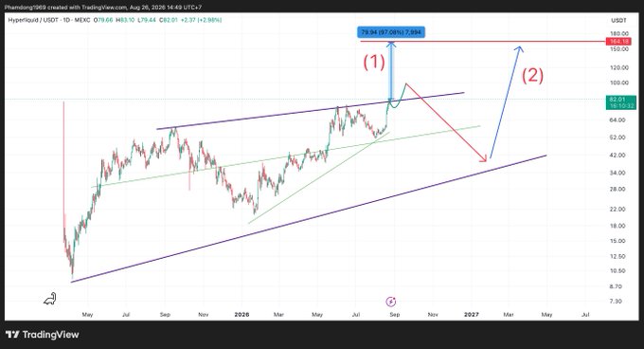The width and height of the screenshot is (644, 349).
Task: Click the 42.00 price axis label
Action: click(618, 155)
